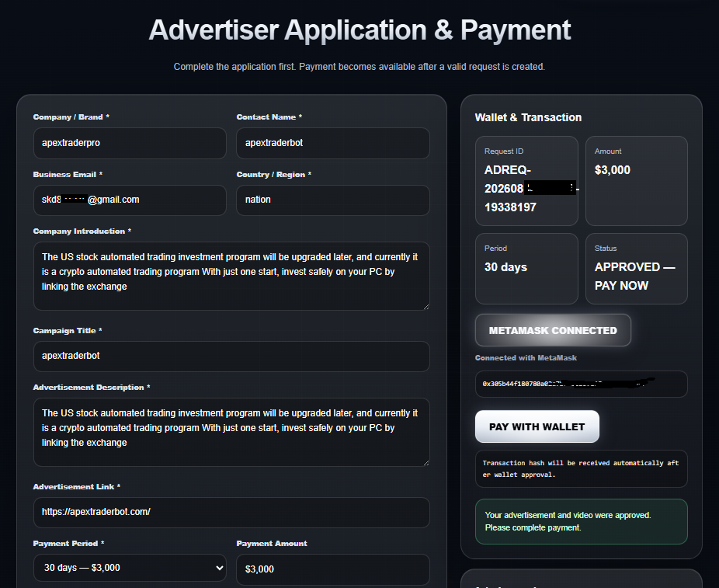The image size is (719, 588).
Task: Click the connected wallet address box
Action: 582,384
